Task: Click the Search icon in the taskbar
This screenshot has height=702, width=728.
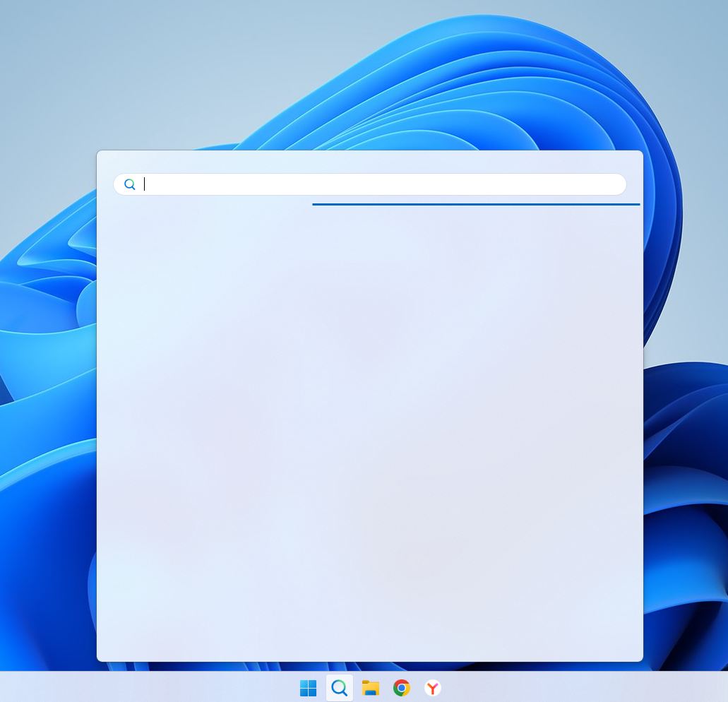Action: (340, 688)
